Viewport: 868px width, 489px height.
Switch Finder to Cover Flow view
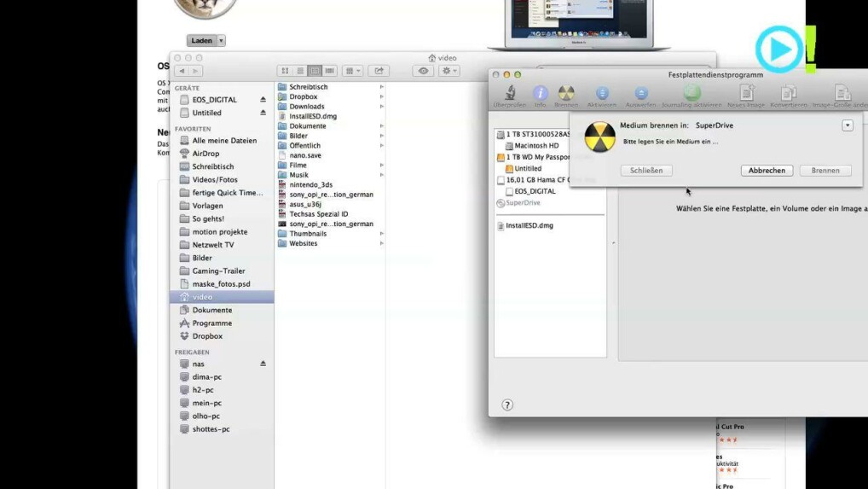click(330, 71)
